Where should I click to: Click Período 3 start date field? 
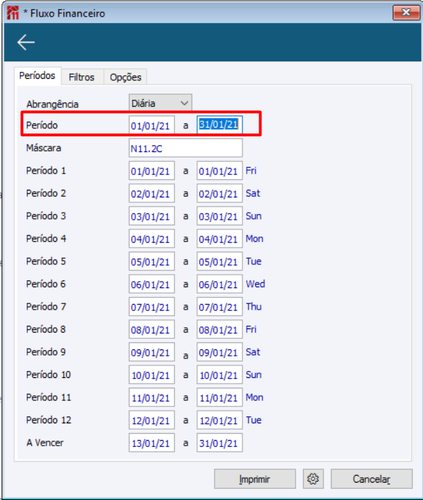152,216
